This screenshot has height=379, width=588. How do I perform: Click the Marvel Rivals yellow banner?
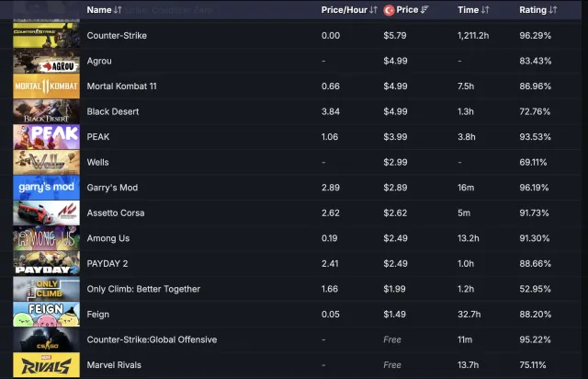click(x=47, y=364)
